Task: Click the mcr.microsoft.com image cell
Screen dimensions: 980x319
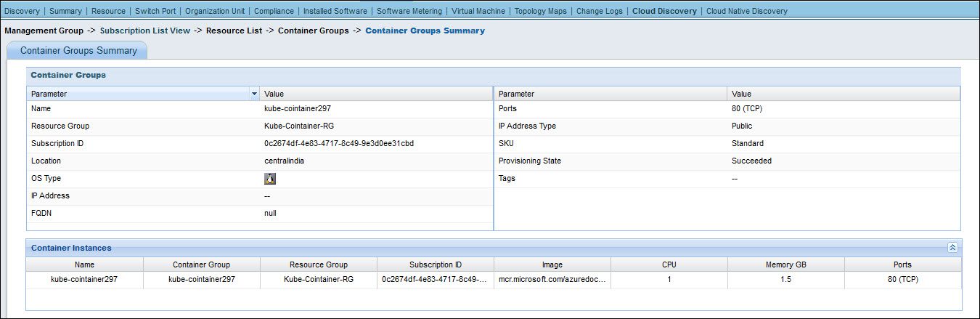Action: click(552, 280)
